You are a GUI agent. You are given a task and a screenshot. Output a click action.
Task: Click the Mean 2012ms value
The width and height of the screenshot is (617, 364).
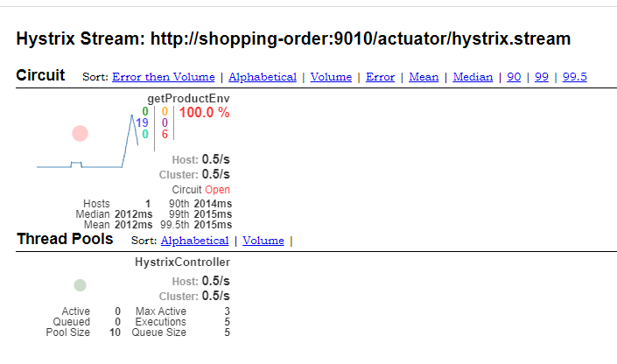click(x=133, y=225)
